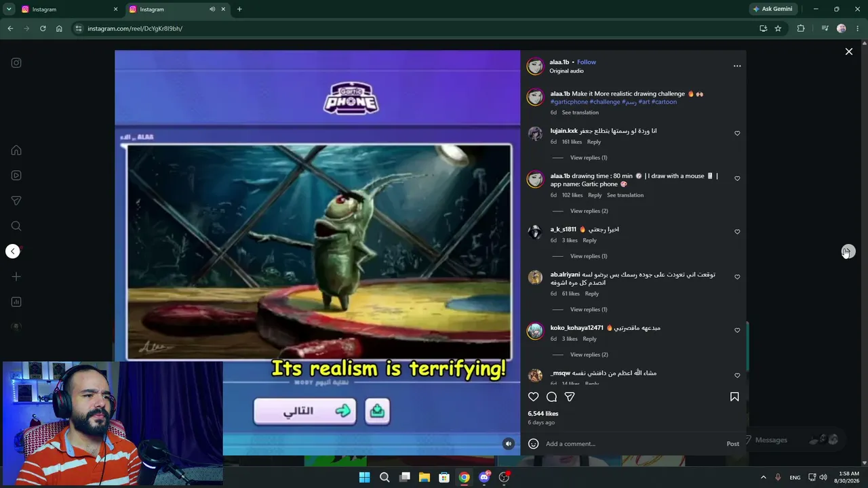Viewport: 868px width, 488px height.
Task: Click the plus Create icon in sidebar
Action: pyautogui.click(x=16, y=277)
